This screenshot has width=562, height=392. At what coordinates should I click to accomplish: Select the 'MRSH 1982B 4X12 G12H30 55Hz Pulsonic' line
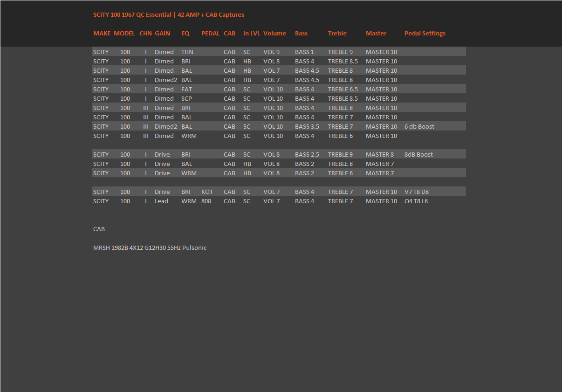(x=150, y=248)
